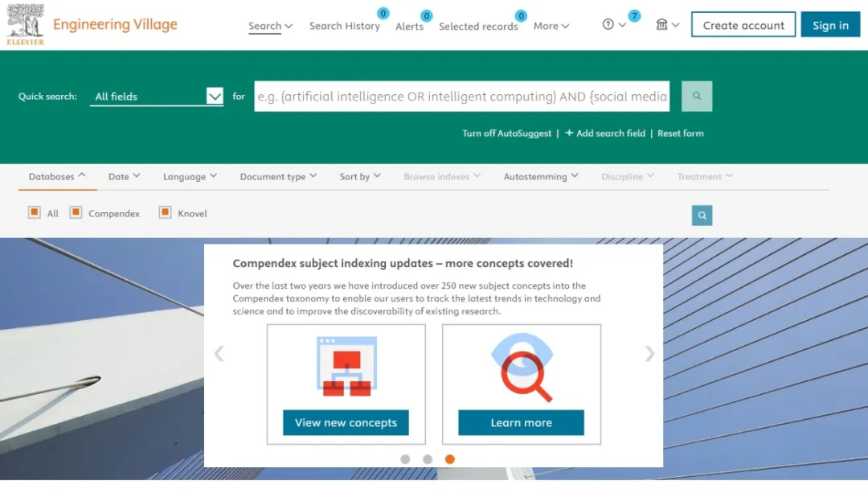
Task: Expand the Search menu
Action: click(270, 26)
